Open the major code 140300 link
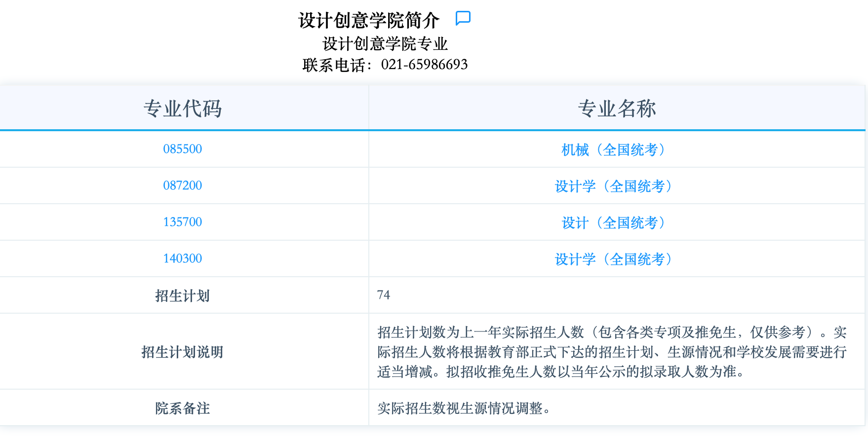868x437 pixels. pos(183,258)
